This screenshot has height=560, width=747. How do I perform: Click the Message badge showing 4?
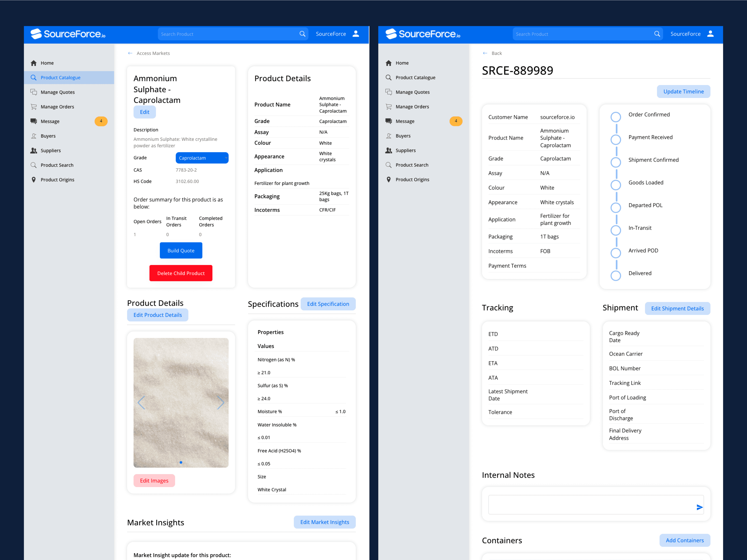tap(101, 121)
